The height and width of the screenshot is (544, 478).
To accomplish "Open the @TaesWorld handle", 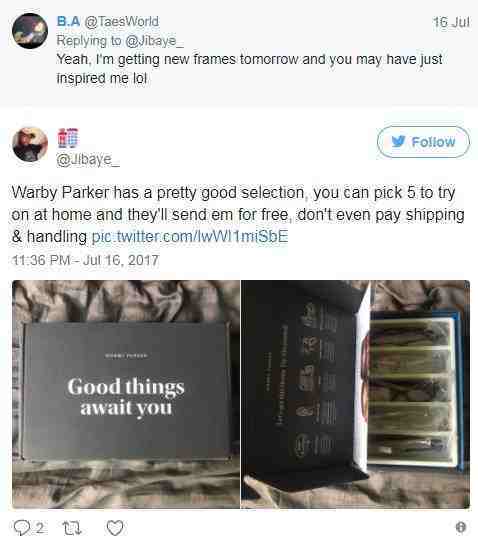I will tap(122, 22).
